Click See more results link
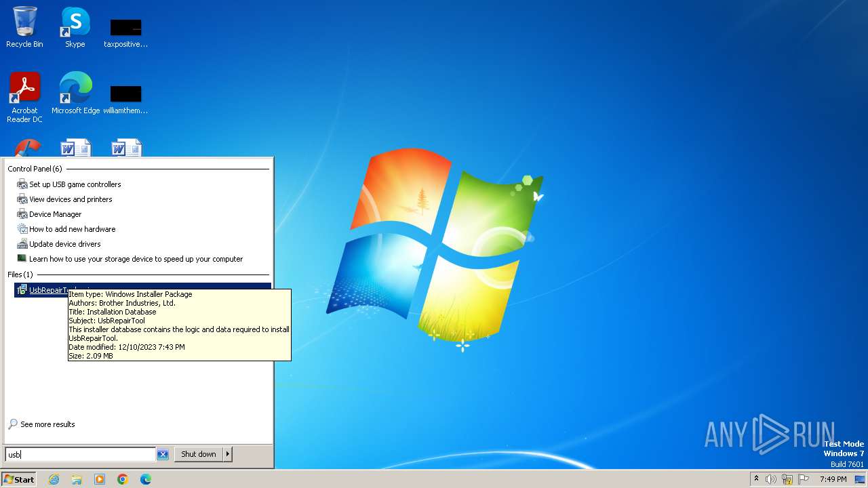This screenshot has height=488, width=868. 47,424
